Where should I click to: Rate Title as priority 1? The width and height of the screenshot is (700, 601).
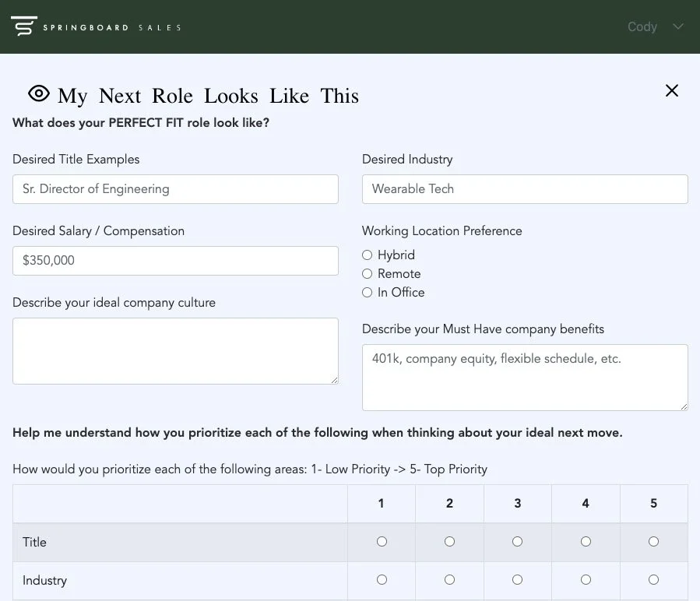(x=382, y=542)
